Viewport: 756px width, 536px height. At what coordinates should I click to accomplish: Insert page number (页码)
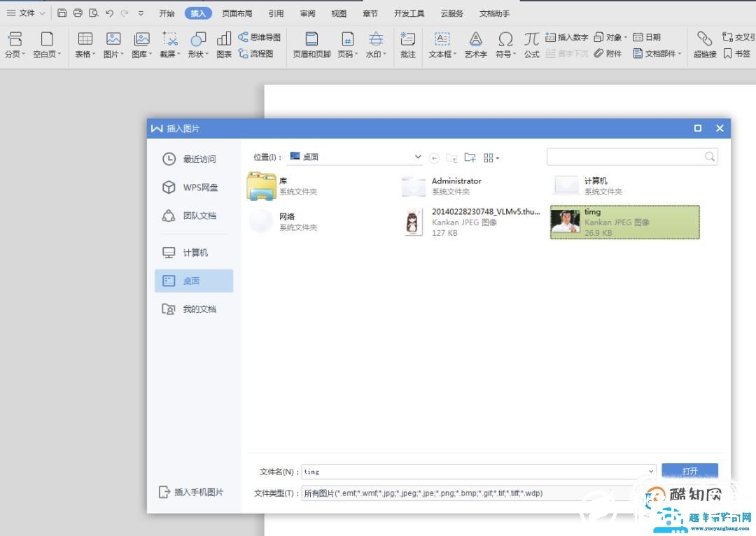point(347,45)
